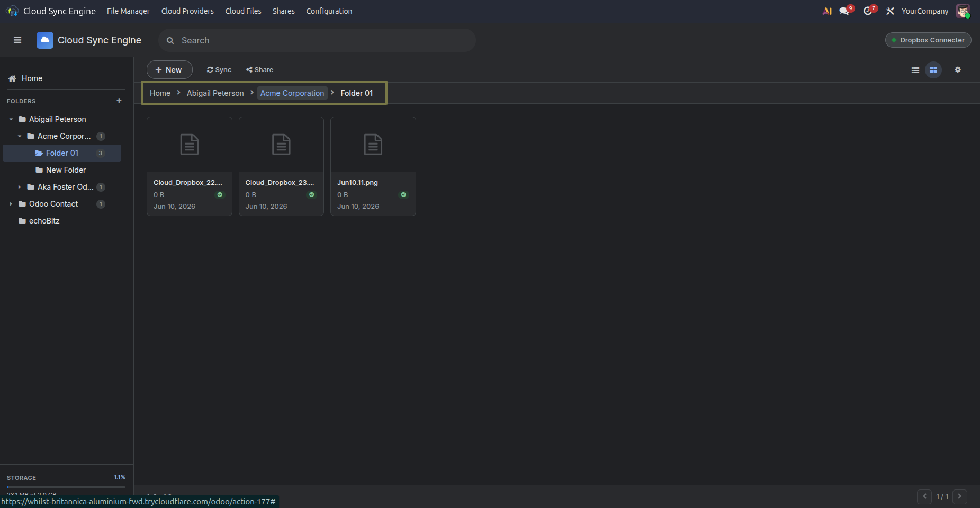The width and height of the screenshot is (980, 508).
Task: Click the storage usage progress bar
Action: tap(66, 487)
